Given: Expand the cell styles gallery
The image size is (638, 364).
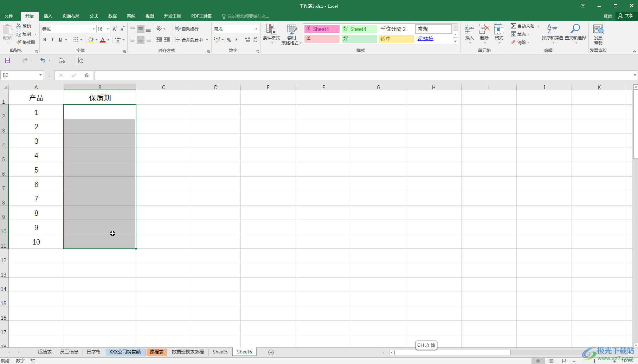Looking at the screenshot, I should click(455, 41).
